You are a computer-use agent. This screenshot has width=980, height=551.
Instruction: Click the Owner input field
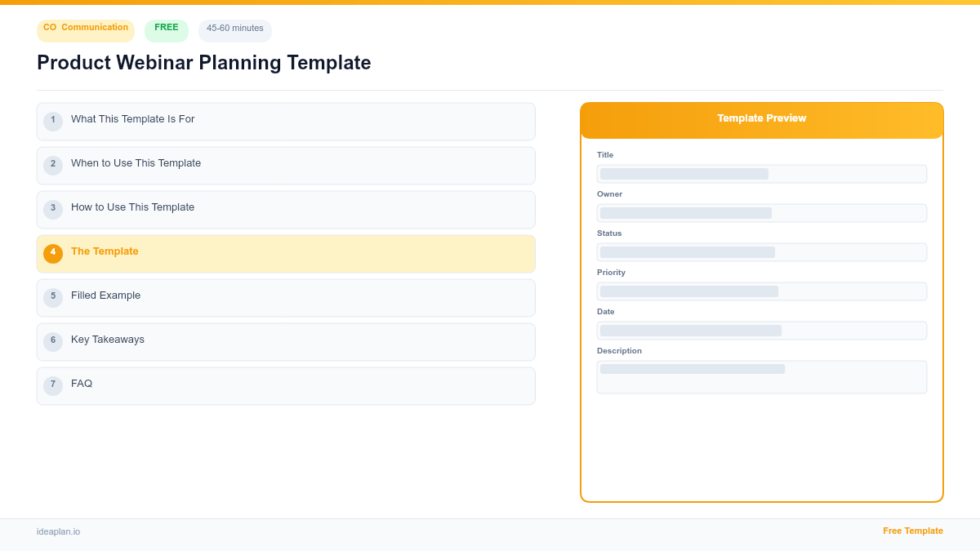762,213
